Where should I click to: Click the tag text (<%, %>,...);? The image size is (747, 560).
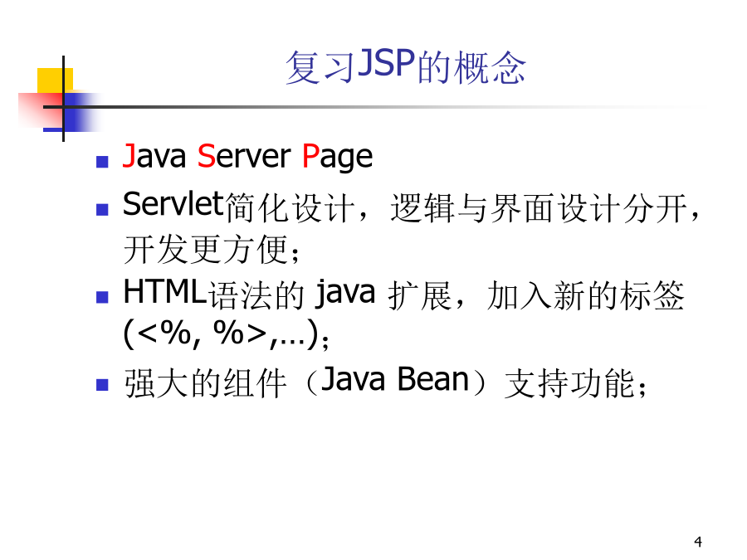[226, 334]
